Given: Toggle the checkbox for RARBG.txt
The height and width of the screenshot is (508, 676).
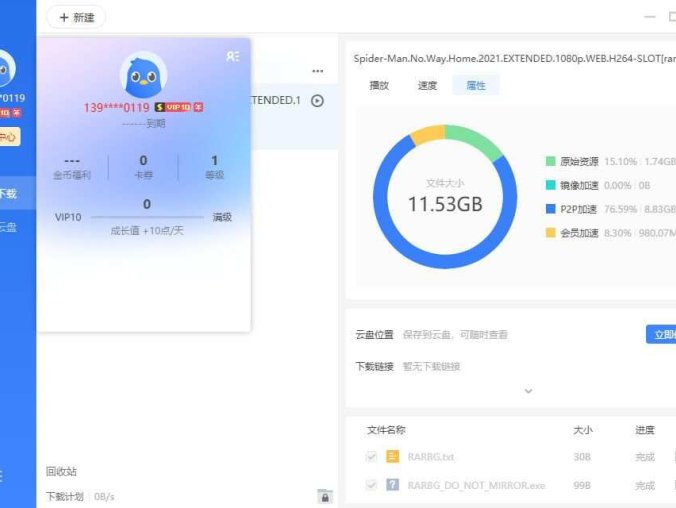Looking at the screenshot, I should click(x=371, y=457).
